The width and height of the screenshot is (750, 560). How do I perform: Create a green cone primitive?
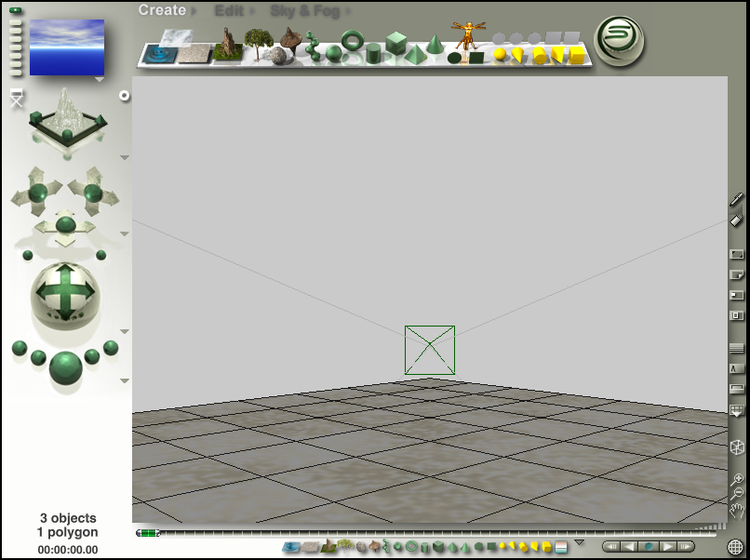[x=435, y=44]
